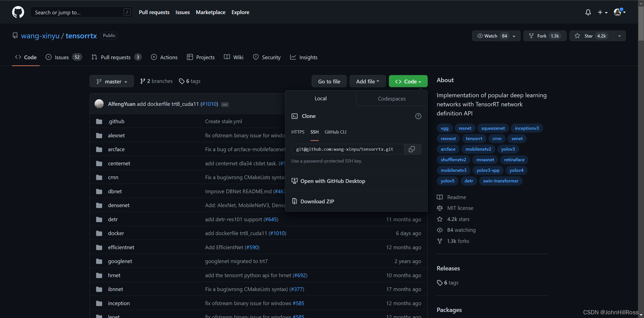This screenshot has height=318, width=644.
Task: Open the star lists dropdown arrow
Action: coord(620,36)
